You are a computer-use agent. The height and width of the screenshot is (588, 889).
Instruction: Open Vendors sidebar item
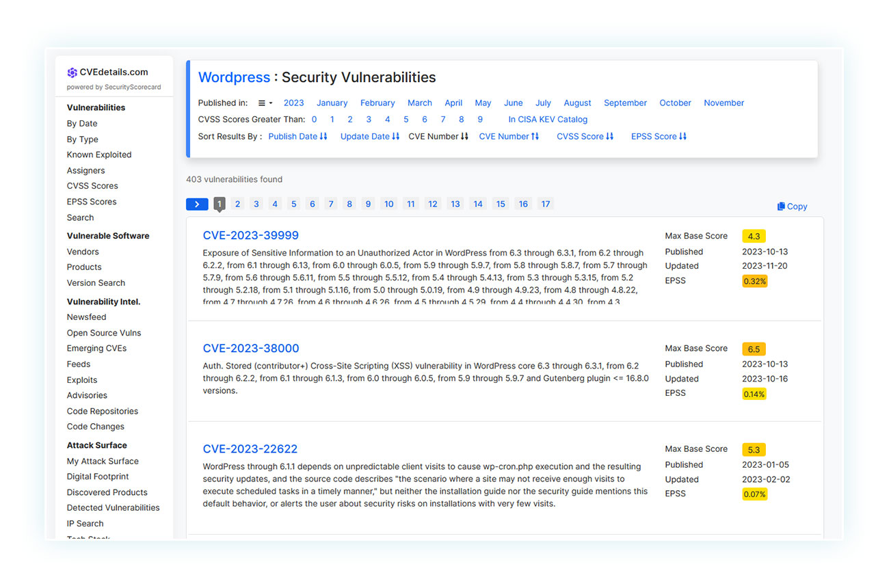pyautogui.click(x=83, y=252)
